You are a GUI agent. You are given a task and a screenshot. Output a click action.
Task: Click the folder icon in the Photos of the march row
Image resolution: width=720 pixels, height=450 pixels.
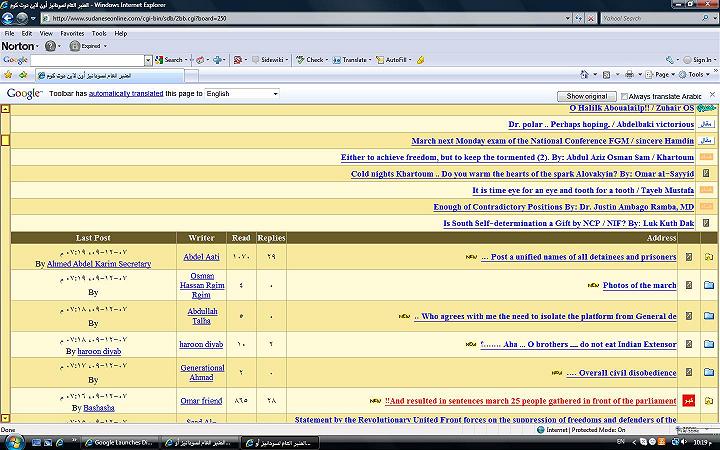point(709,285)
